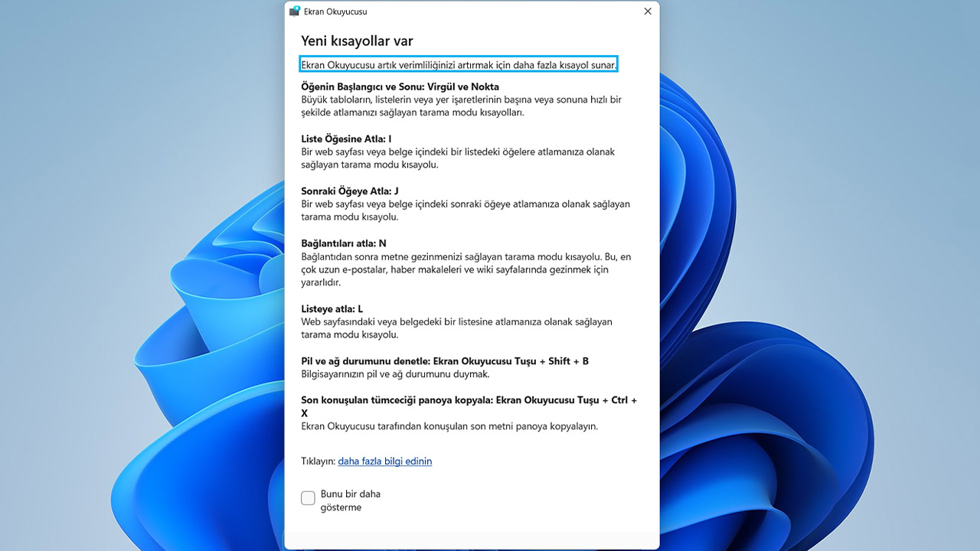This screenshot has height=551, width=980.
Task: Close the Ekran Okuyucusu dialog
Action: click(648, 11)
